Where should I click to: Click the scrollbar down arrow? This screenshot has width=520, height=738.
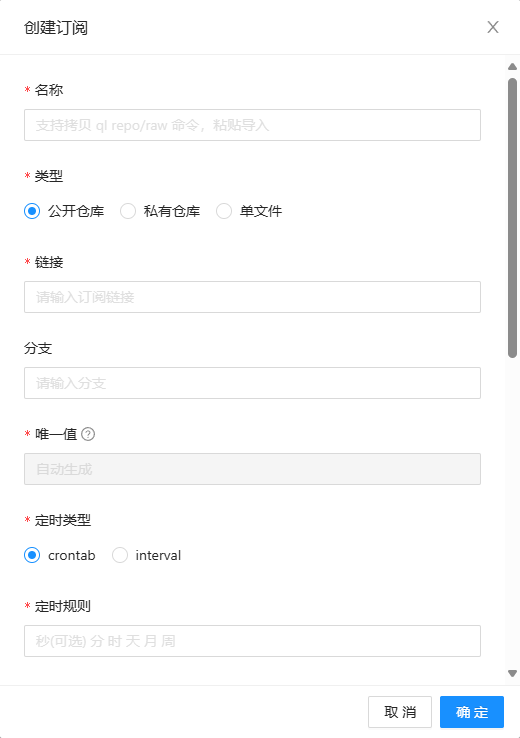click(x=512, y=674)
